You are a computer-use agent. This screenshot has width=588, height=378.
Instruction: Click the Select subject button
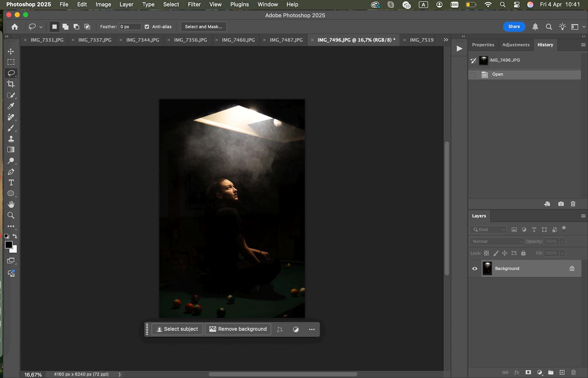point(177,329)
